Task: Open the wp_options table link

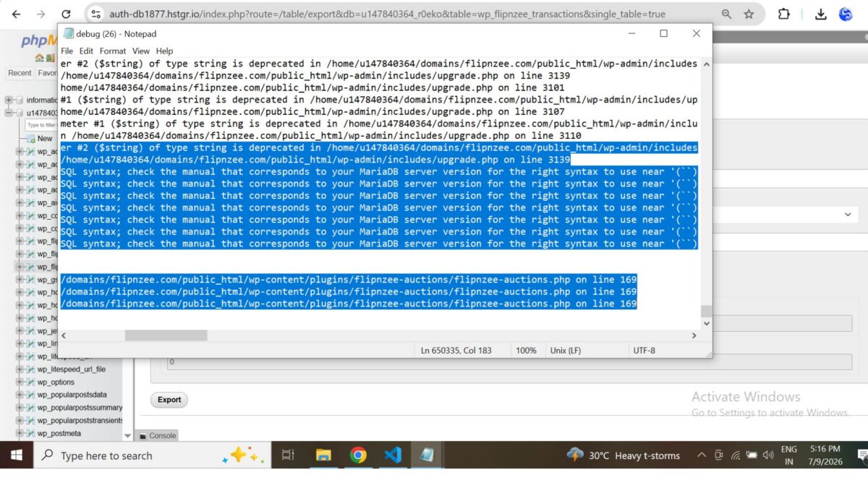Action: (56, 382)
